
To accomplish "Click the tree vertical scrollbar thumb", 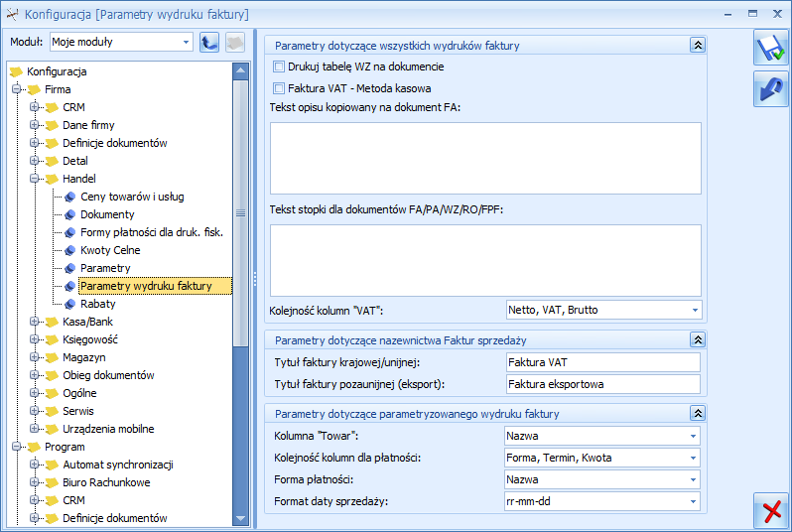I will pos(240,213).
